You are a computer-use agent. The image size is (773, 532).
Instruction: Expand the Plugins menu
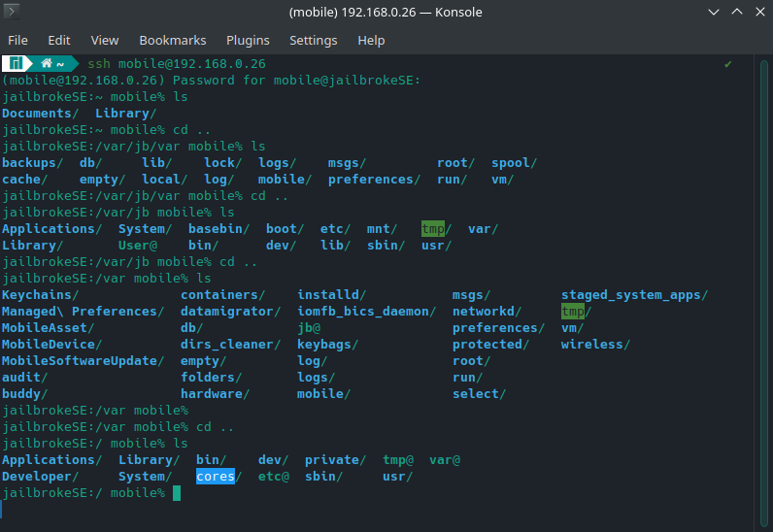tap(248, 40)
